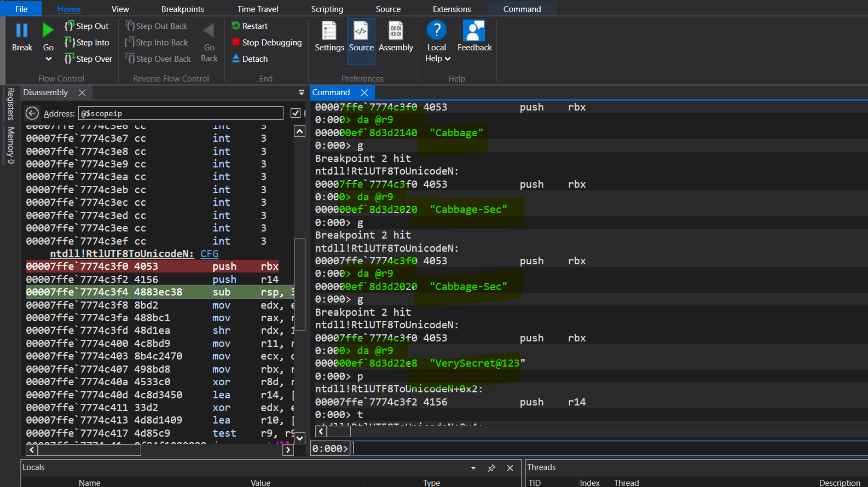Screen dimensions: 868x487
Task: Switch to the Breakpoints ribbon tab
Action: coord(183,9)
